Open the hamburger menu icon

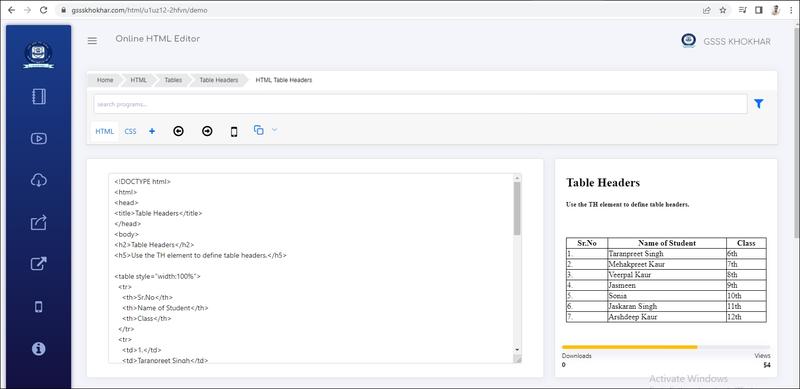(92, 41)
